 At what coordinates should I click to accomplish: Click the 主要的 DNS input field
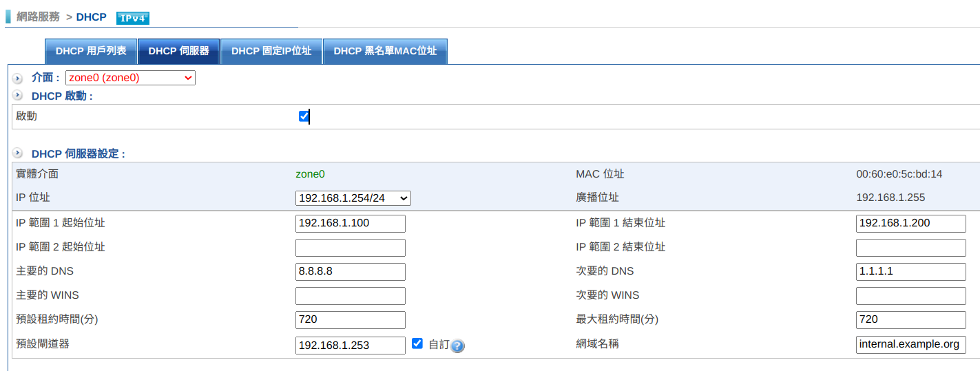350,271
